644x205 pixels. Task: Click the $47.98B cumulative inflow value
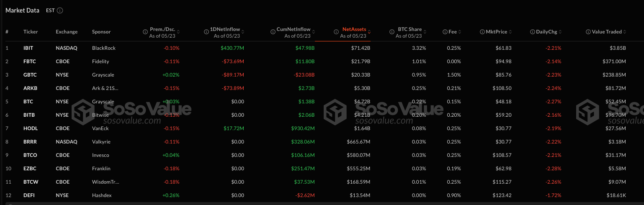(305, 48)
